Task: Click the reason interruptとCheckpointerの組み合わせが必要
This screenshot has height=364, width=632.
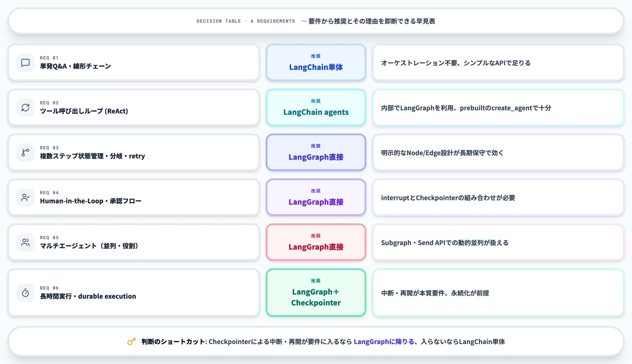Action: point(448,198)
